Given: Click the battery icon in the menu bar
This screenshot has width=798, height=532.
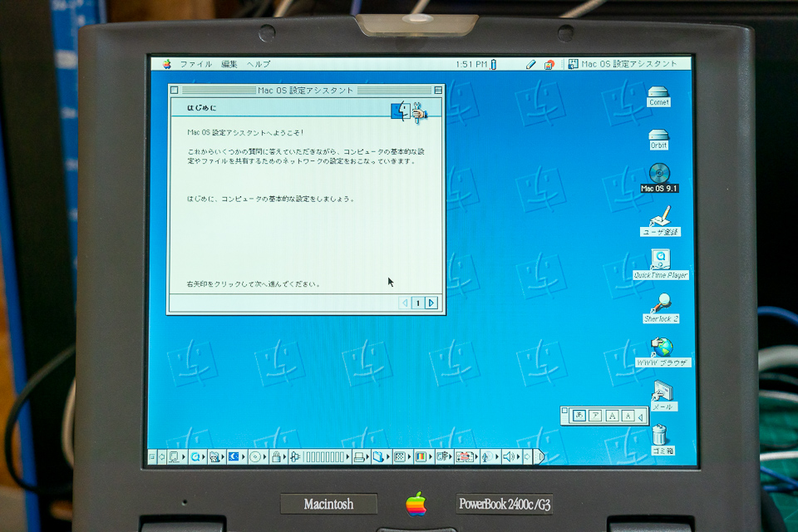Looking at the screenshot, I should [493, 64].
